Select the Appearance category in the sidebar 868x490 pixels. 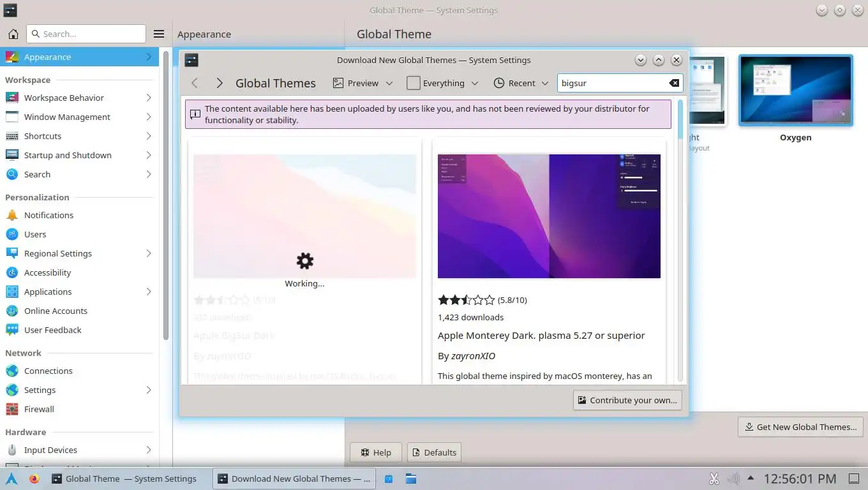80,57
